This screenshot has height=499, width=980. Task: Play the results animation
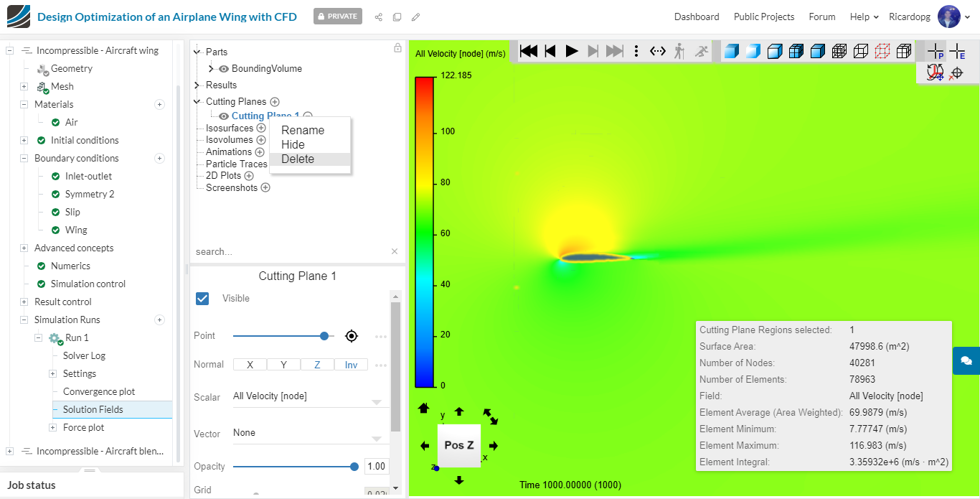click(x=572, y=51)
